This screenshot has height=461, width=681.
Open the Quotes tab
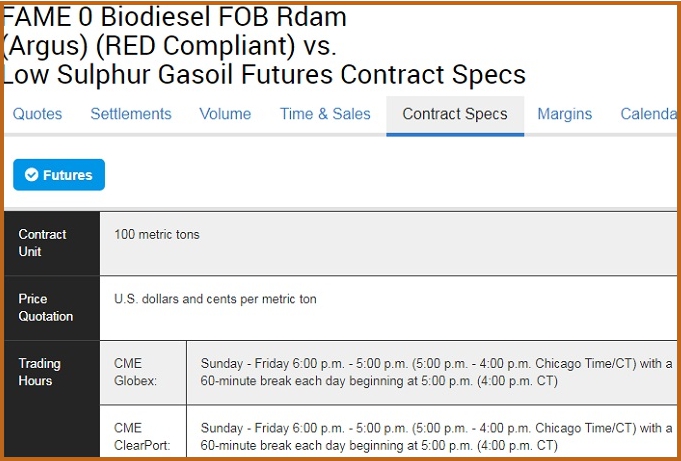pyautogui.click(x=37, y=114)
